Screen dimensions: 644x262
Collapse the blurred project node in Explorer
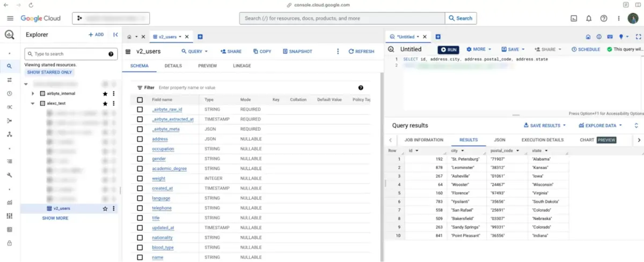pos(26,84)
